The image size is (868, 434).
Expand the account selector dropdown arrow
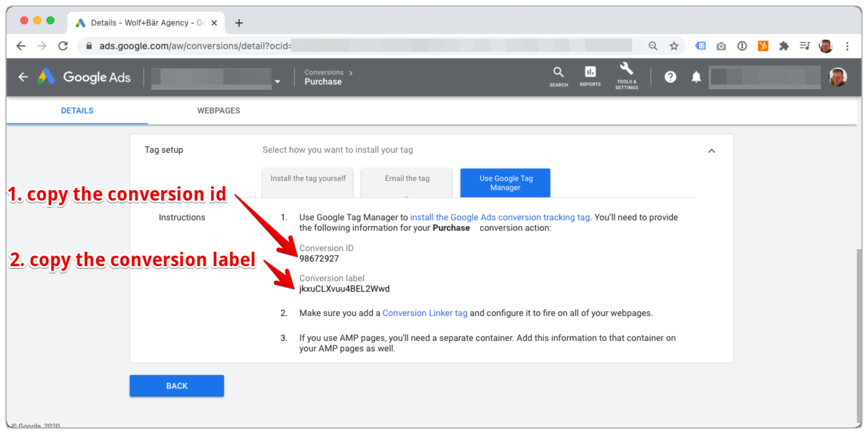pos(277,81)
